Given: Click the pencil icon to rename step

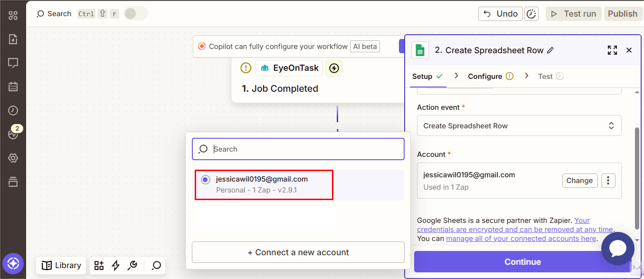Looking at the screenshot, I should pyautogui.click(x=550, y=50).
